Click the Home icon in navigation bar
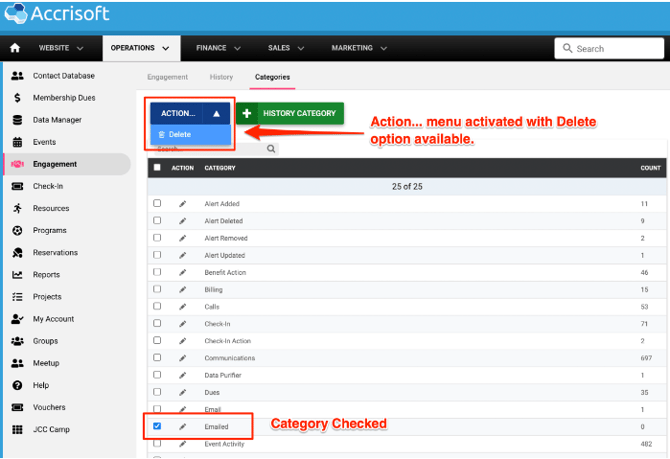Screen dimensions: 670x459 point(15,48)
